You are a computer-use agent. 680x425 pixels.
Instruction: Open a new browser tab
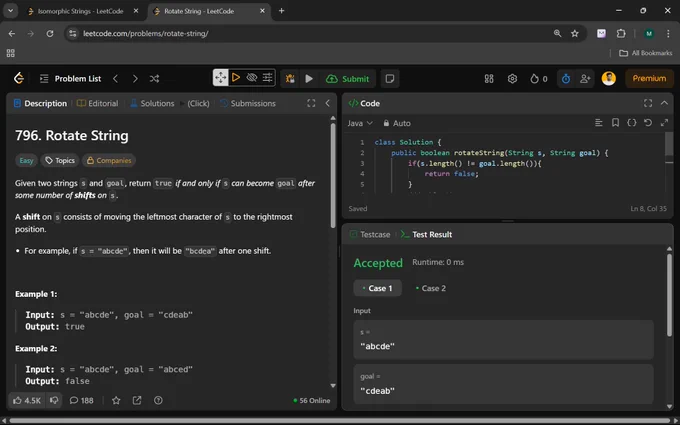[x=281, y=11]
